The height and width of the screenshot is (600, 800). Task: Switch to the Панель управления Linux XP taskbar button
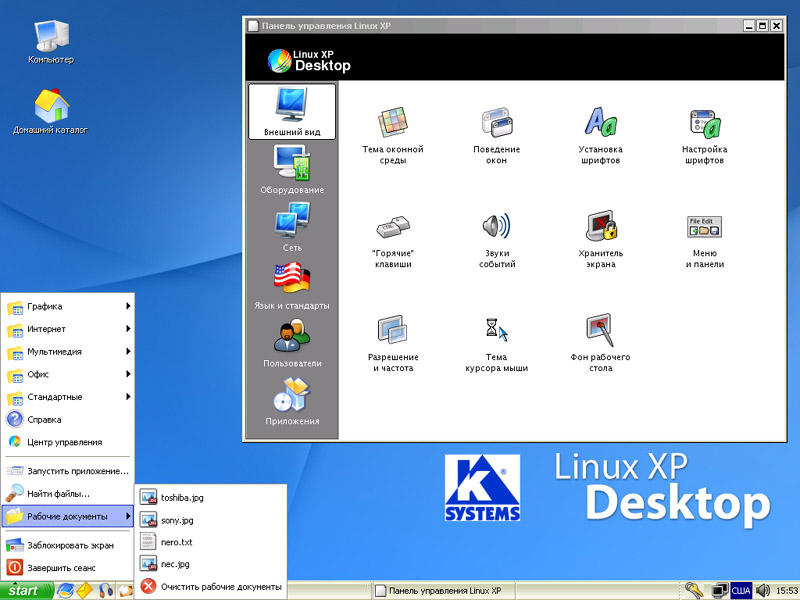[443, 590]
